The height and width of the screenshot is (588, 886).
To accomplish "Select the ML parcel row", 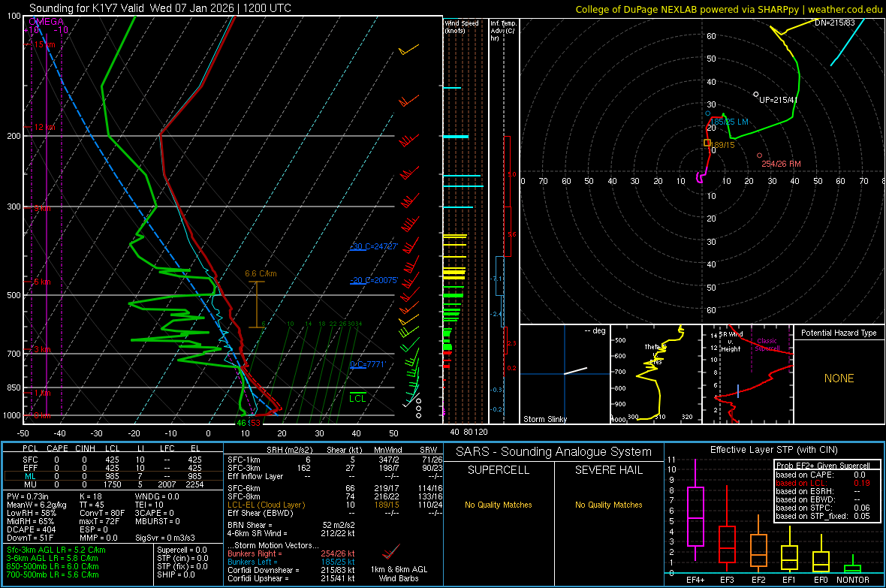I will (113, 476).
